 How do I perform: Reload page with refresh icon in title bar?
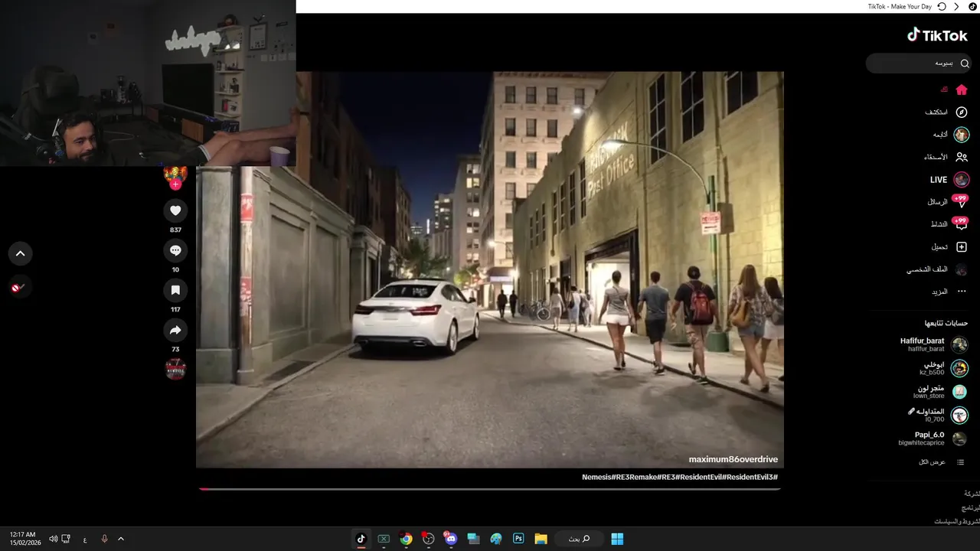[942, 6]
